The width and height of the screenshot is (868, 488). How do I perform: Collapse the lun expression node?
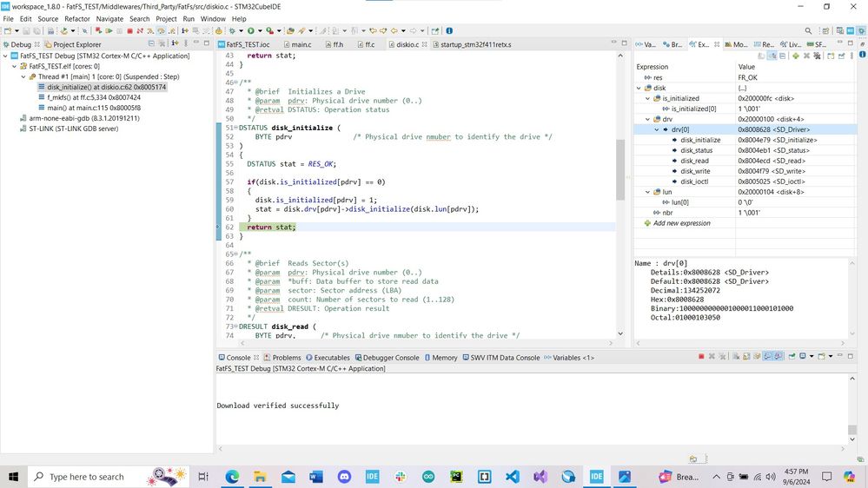[x=647, y=192]
